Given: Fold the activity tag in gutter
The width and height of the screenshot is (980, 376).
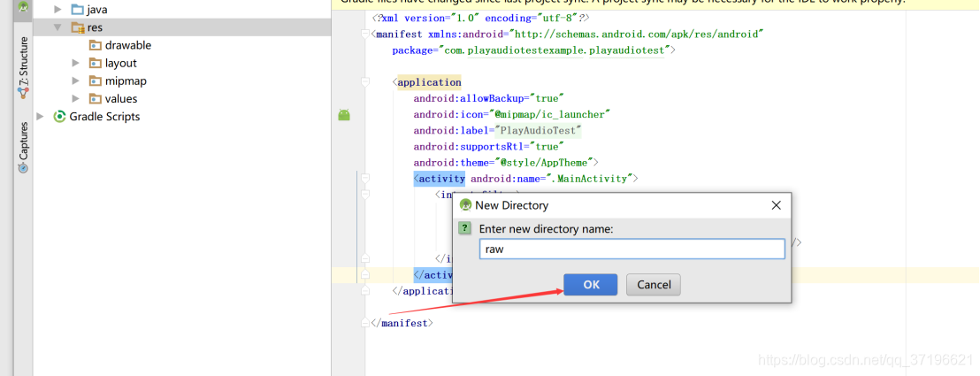Looking at the screenshot, I should click(365, 179).
